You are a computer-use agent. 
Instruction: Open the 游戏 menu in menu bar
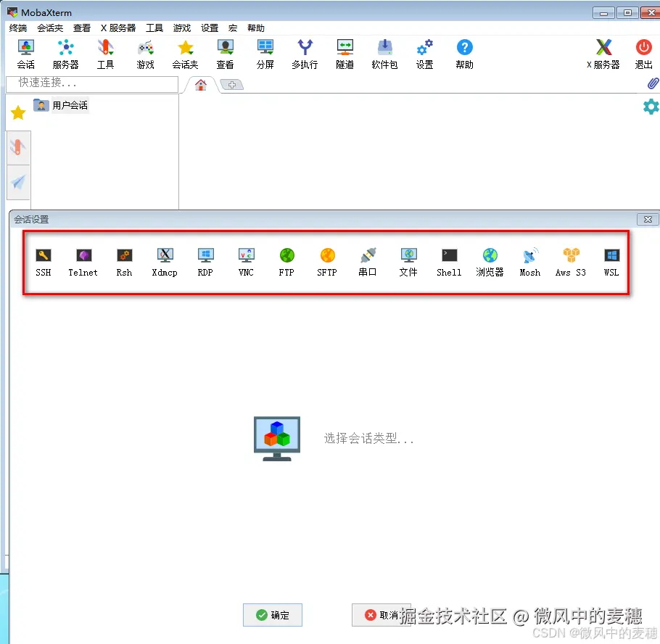(182, 28)
